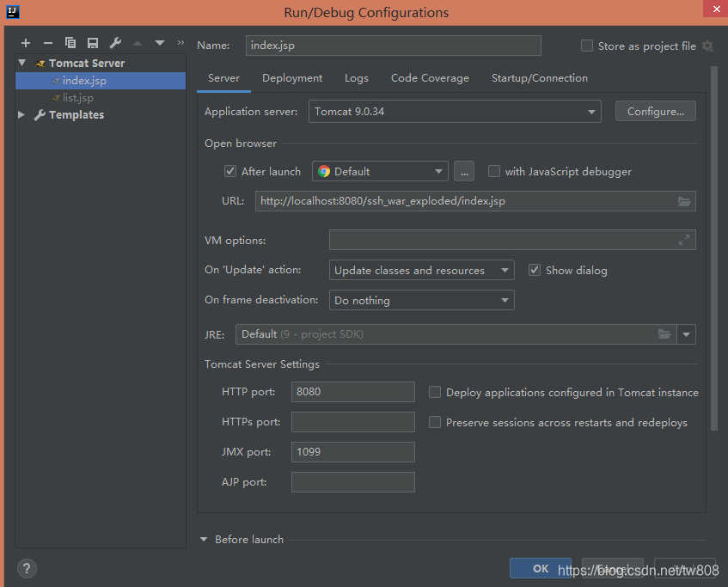Viewport: 728px width, 587px height.
Task: Uncheck the After launch checkbox
Action: point(230,171)
